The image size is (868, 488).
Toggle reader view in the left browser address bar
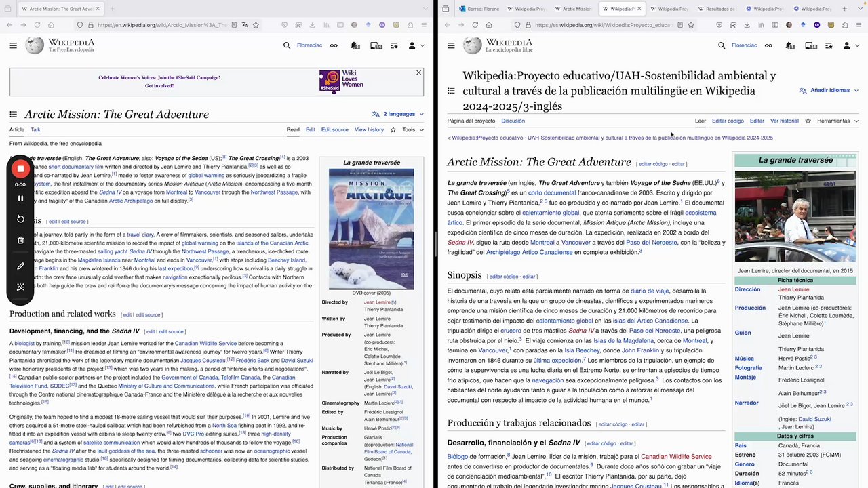click(234, 25)
